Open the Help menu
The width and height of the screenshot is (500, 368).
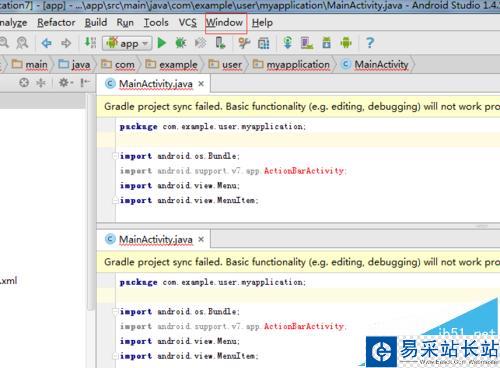tap(262, 23)
